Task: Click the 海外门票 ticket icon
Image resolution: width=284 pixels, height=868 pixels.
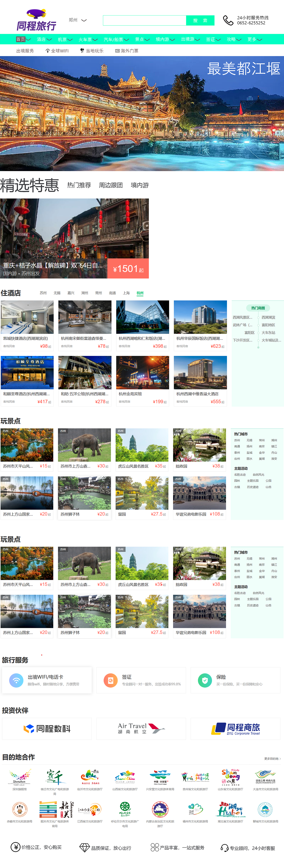Action: 117,51
